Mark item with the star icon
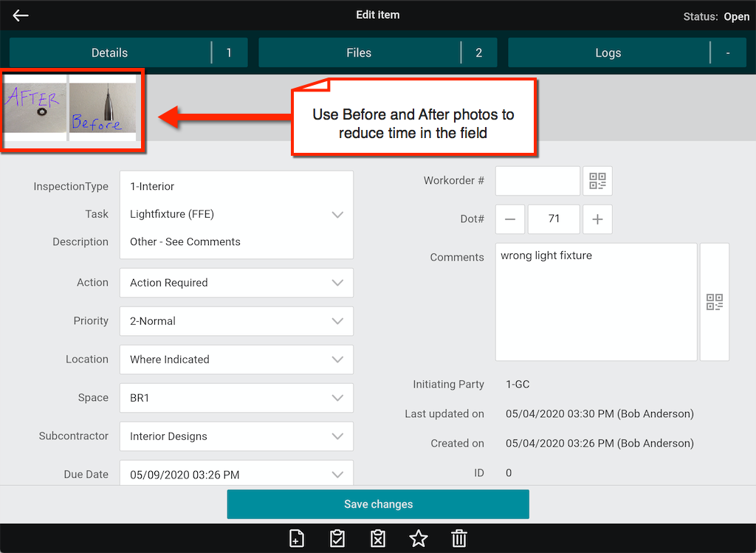The width and height of the screenshot is (756, 553). (419, 538)
